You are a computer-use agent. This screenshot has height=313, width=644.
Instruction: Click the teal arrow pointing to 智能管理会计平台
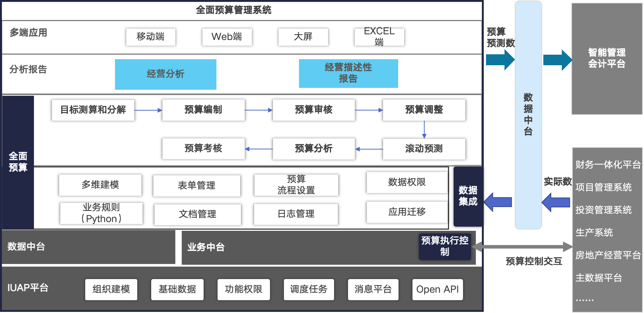tap(557, 60)
